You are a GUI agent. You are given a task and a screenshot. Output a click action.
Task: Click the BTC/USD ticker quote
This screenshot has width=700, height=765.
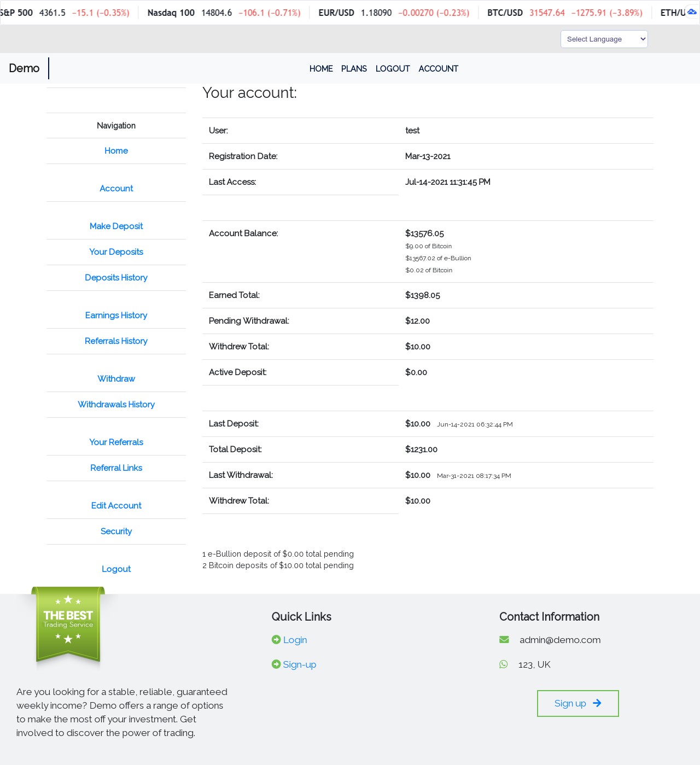[x=564, y=13]
